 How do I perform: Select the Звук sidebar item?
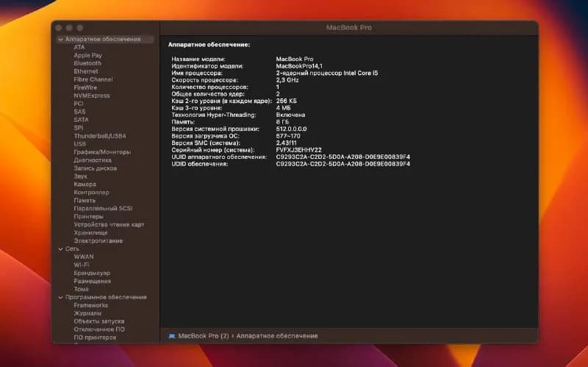[x=80, y=177]
